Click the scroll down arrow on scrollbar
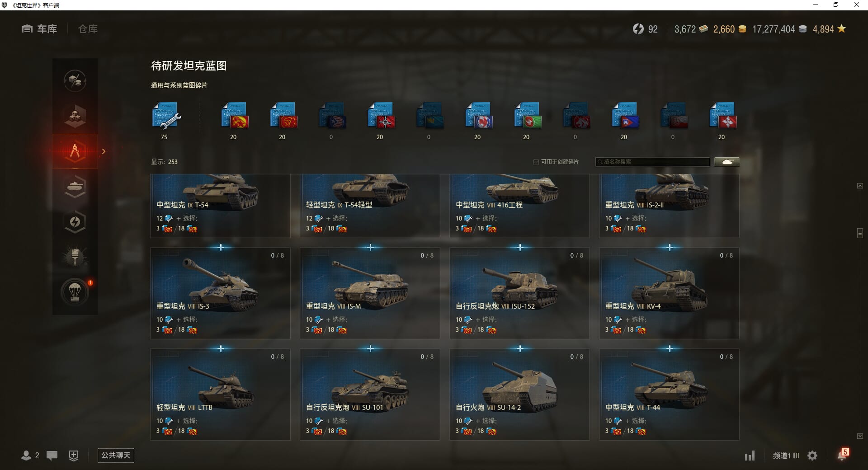 click(x=860, y=436)
